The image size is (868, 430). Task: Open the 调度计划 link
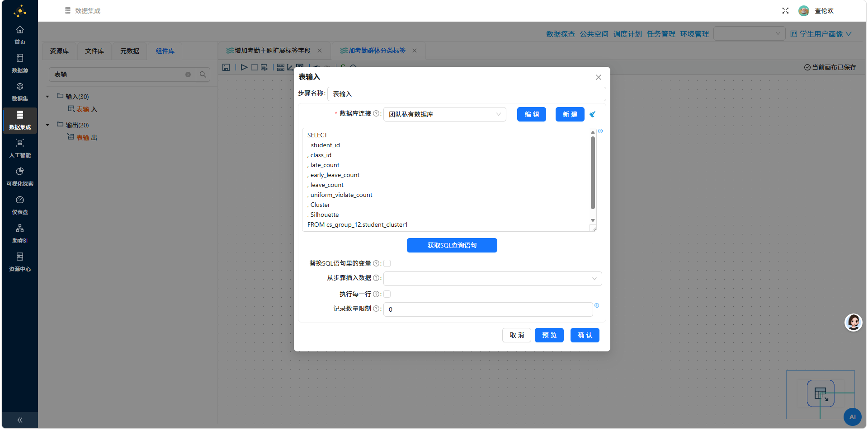pos(627,34)
